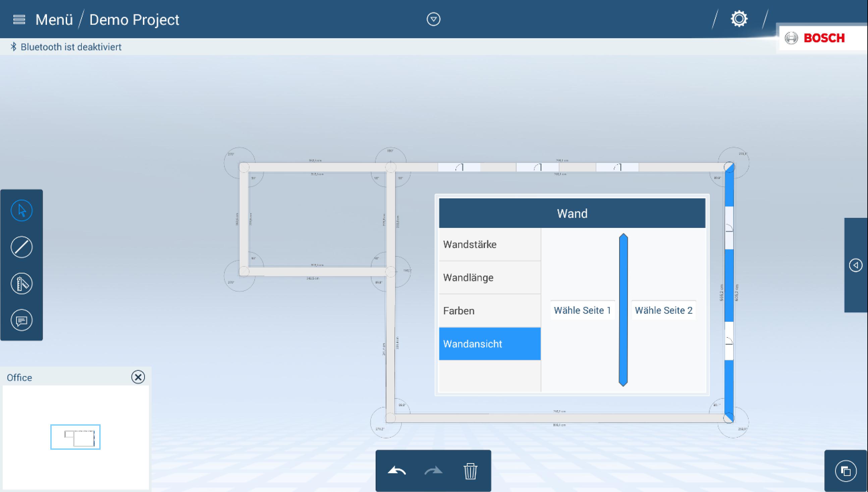Screen dimensions: 868x492
Task: Click the Office panel title
Action: (19, 377)
